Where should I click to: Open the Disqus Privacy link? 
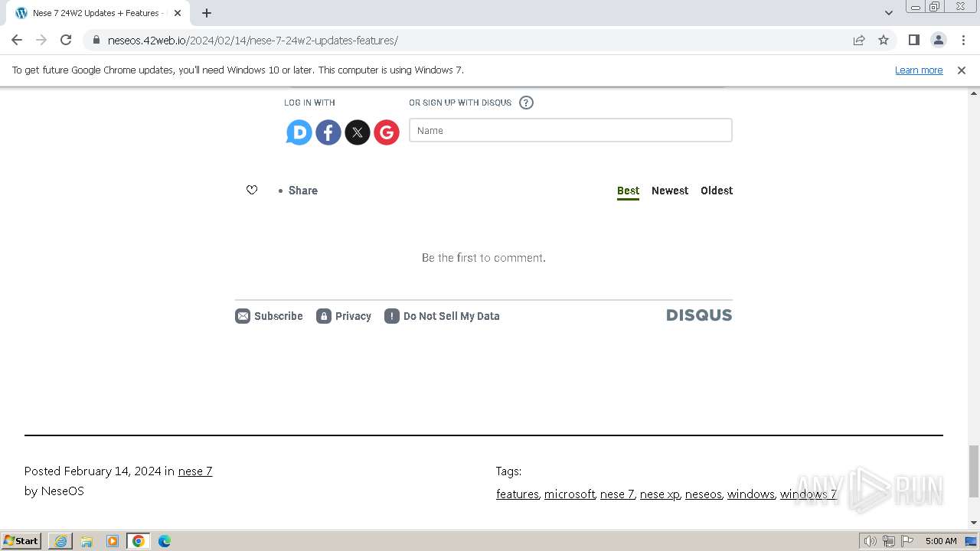pos(344,316)
